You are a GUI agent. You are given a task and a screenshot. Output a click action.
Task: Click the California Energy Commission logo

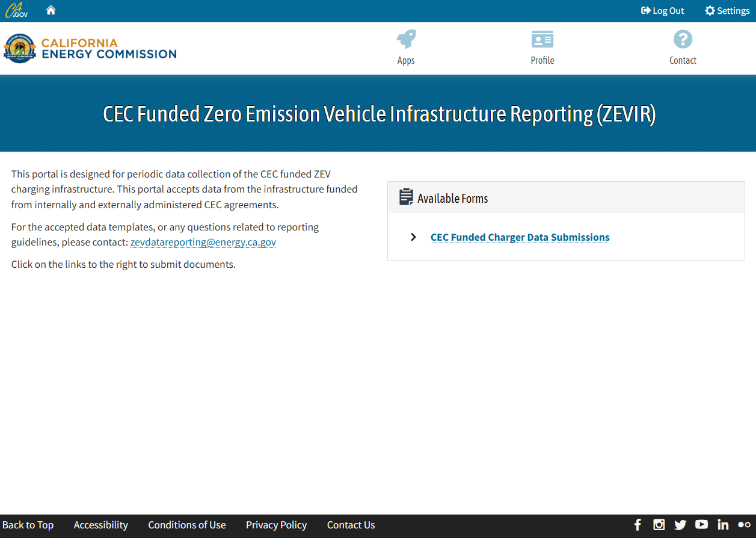click(90, 48)
